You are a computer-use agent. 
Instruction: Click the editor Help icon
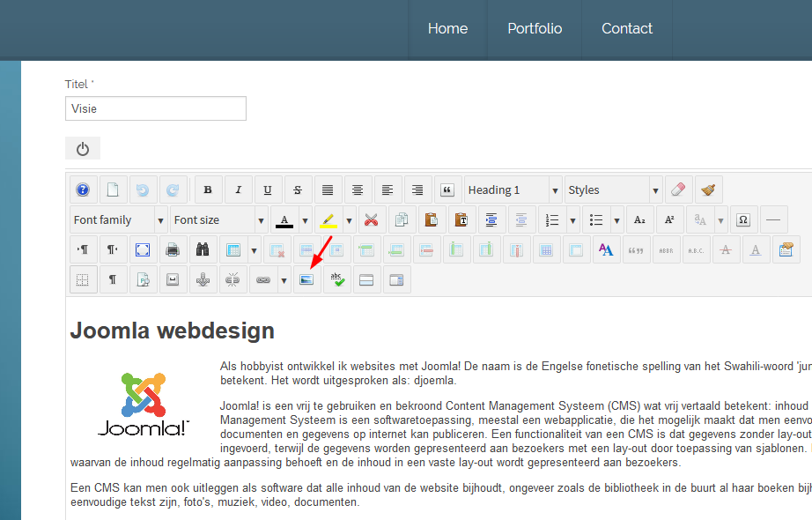click(83, 189)
